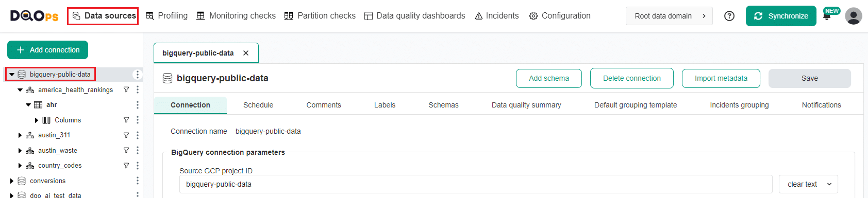The height and width of the screenshot is (198, 868).
Task: Select the america_health_rankings schema
Action: pyautogui.click(x=75, y=90)
